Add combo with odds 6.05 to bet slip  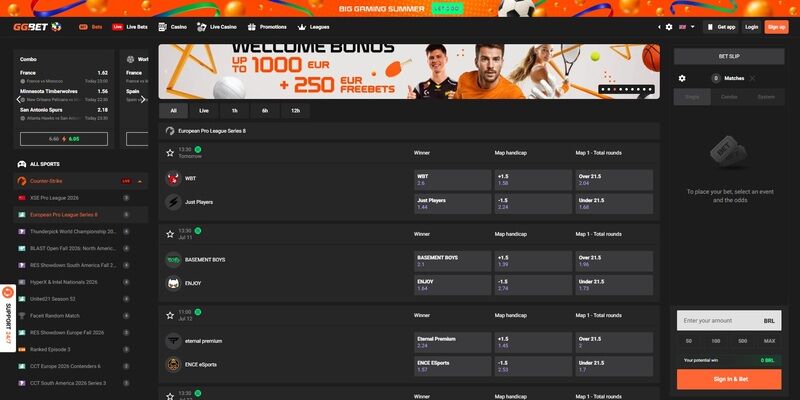[x=64, y=139]
